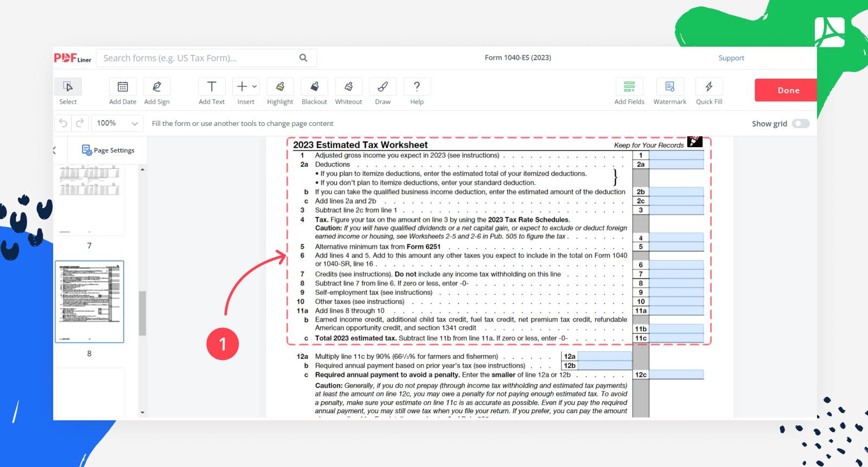Collapse the thumbnail sidebar with the chevron

point(55,150)
